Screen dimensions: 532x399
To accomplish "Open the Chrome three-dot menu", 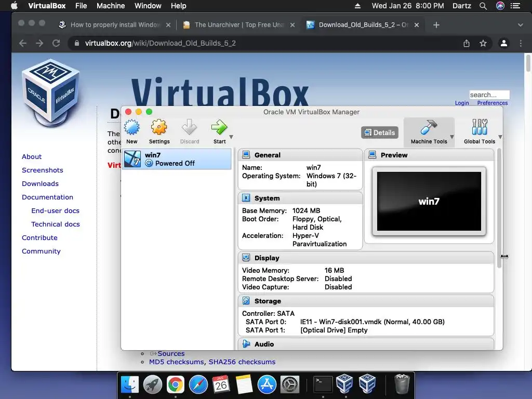I will tap(521, 43).
